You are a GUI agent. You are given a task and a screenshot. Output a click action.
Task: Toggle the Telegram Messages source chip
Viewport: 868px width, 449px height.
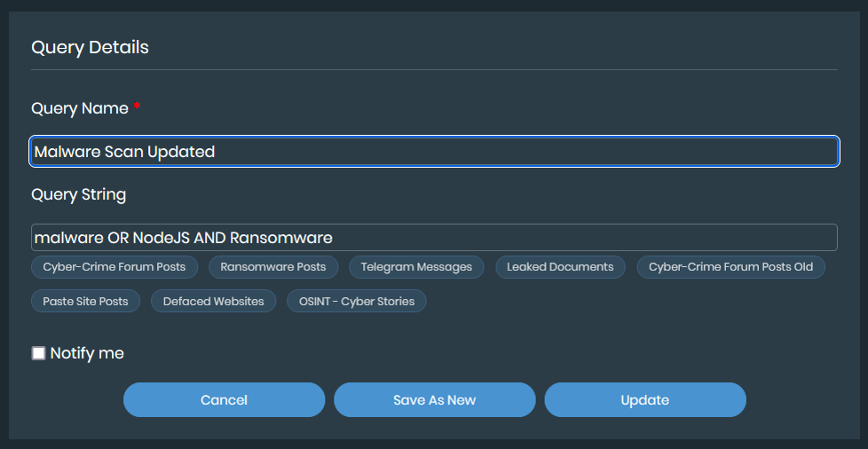(x=416, y=267)
